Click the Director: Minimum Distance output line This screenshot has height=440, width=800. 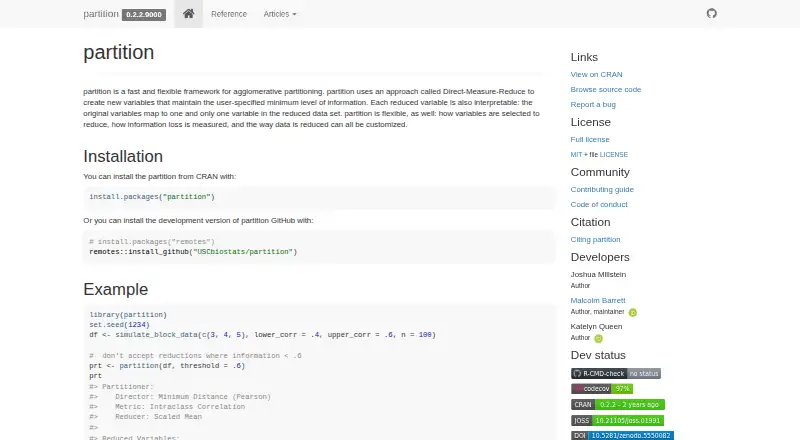click(x=180, y=397)
